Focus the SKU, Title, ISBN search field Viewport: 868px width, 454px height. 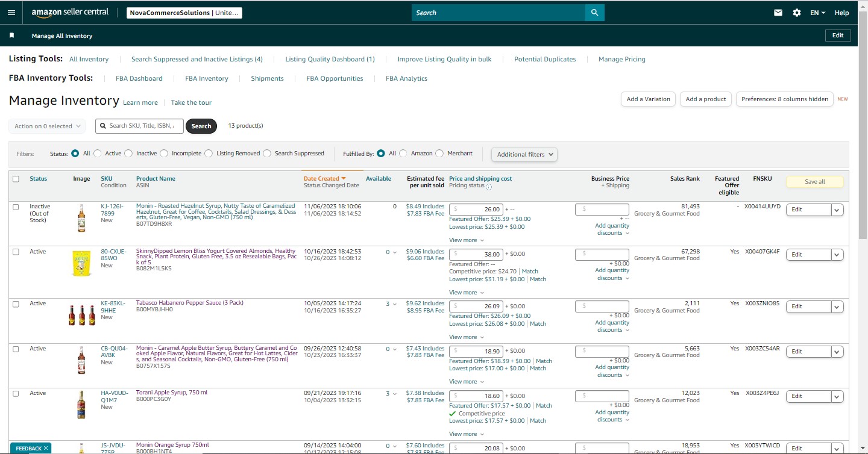coord(139,126)
